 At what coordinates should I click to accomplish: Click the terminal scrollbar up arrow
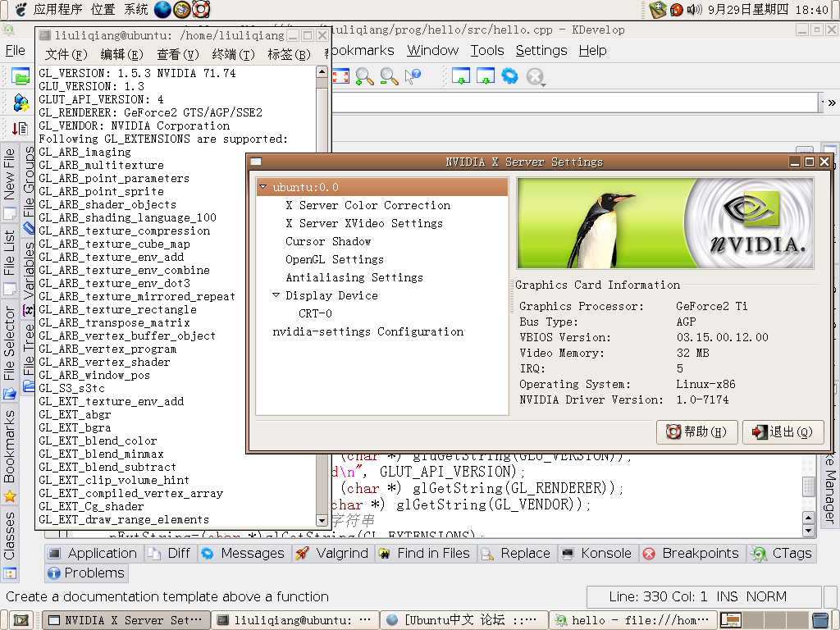point(322,72)
